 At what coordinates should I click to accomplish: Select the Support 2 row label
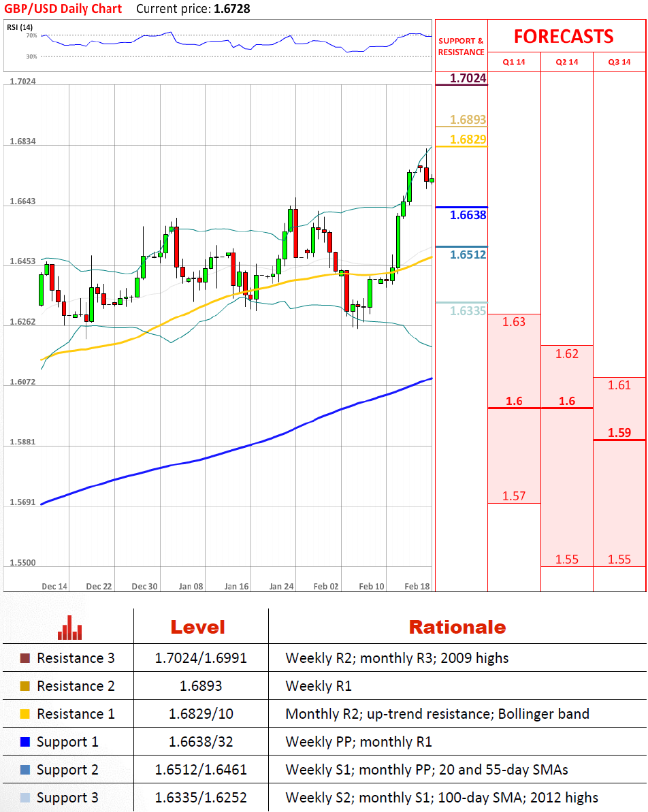67,770
